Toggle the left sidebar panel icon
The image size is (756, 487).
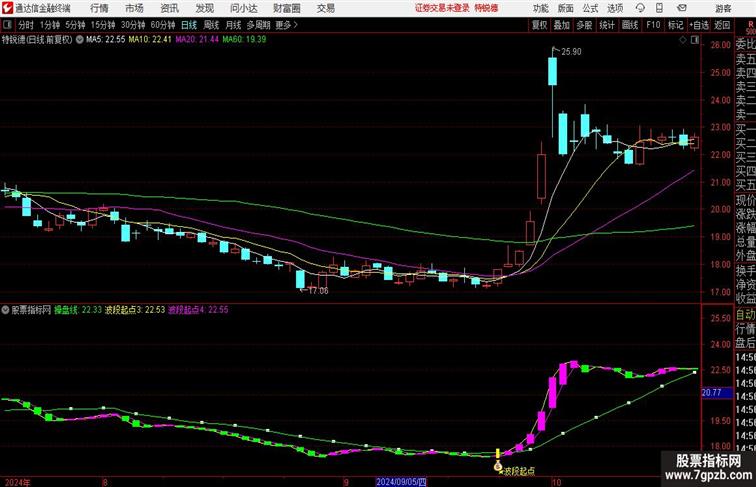coord(7,25)
